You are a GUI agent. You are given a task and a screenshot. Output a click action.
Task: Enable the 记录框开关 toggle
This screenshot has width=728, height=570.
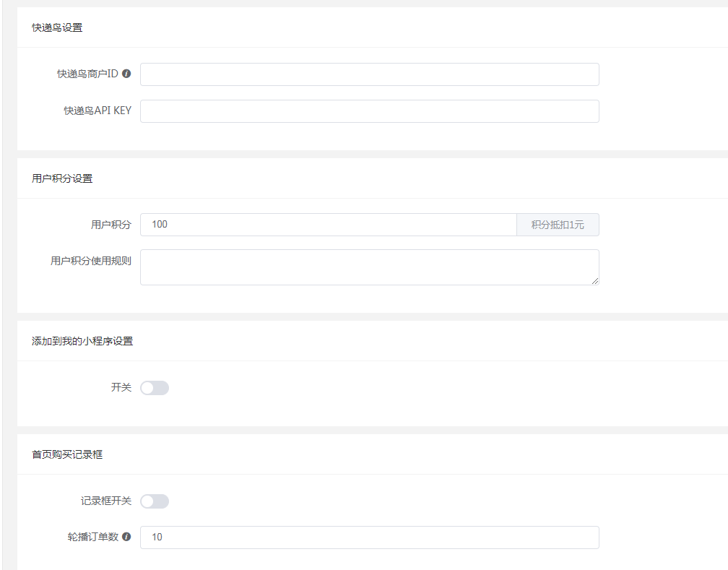[155, 501]
